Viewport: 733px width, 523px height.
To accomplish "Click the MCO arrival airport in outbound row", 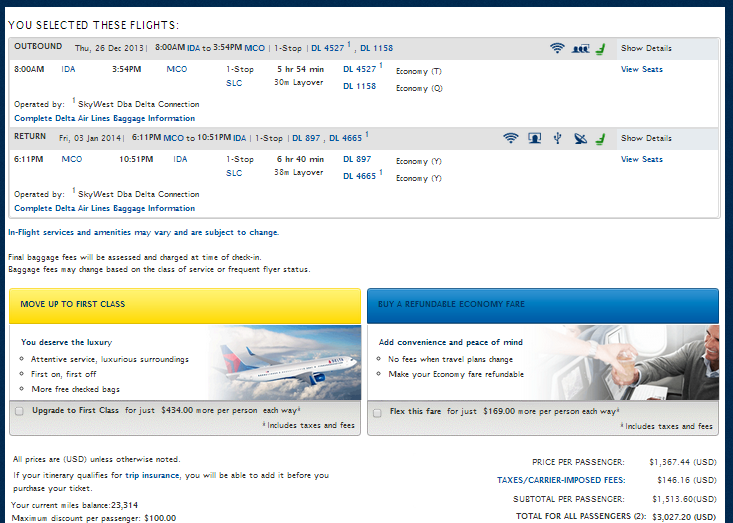I will pyautogui.click(x=177, y=69).
